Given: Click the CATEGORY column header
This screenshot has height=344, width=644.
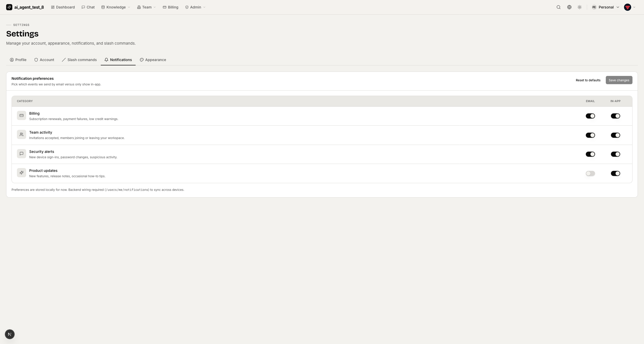Looking at the screenshot, I should pyautogui.click(x=25, y=101).
